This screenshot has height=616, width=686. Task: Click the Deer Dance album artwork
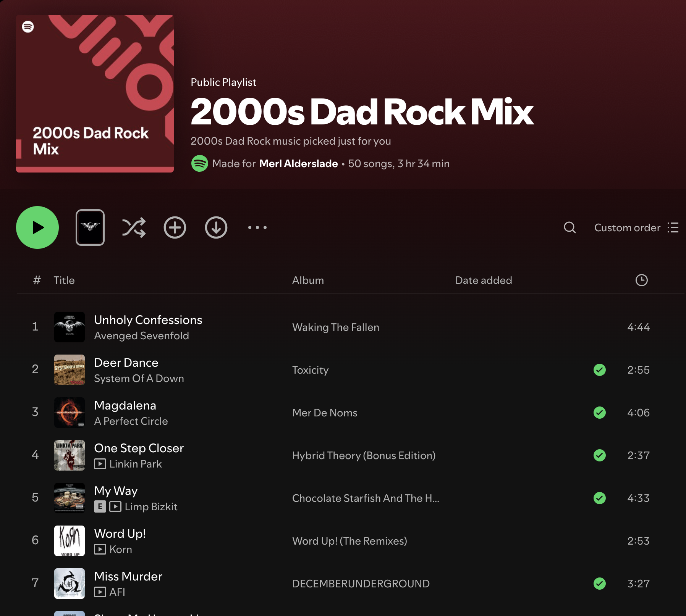[70, 370]
